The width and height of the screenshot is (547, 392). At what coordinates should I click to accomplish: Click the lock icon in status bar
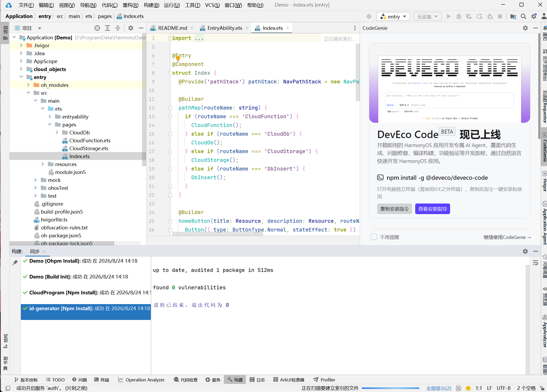(542, 388)
